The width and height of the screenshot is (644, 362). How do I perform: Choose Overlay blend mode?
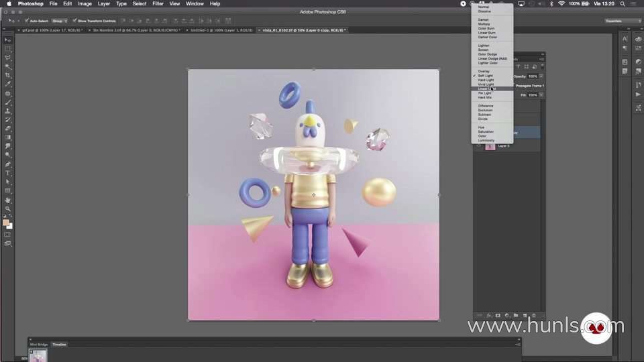[484, 72]
